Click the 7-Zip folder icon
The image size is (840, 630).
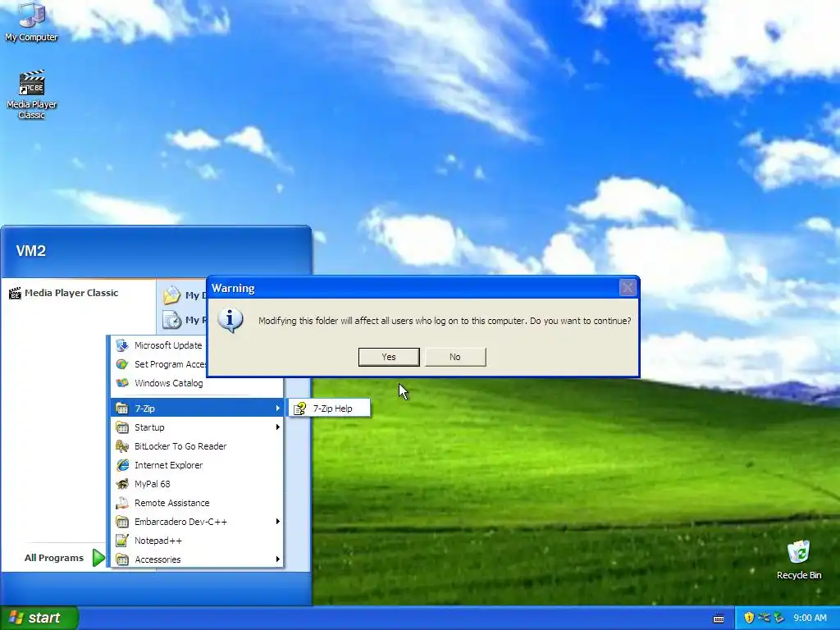click(x=122, y=409)
